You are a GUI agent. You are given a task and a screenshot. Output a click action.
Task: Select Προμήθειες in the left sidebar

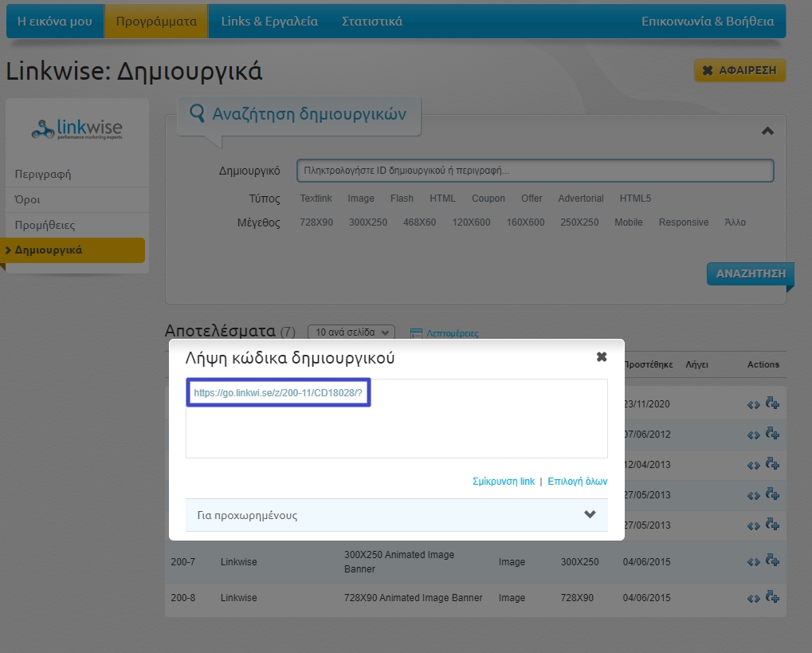point(45,225)
